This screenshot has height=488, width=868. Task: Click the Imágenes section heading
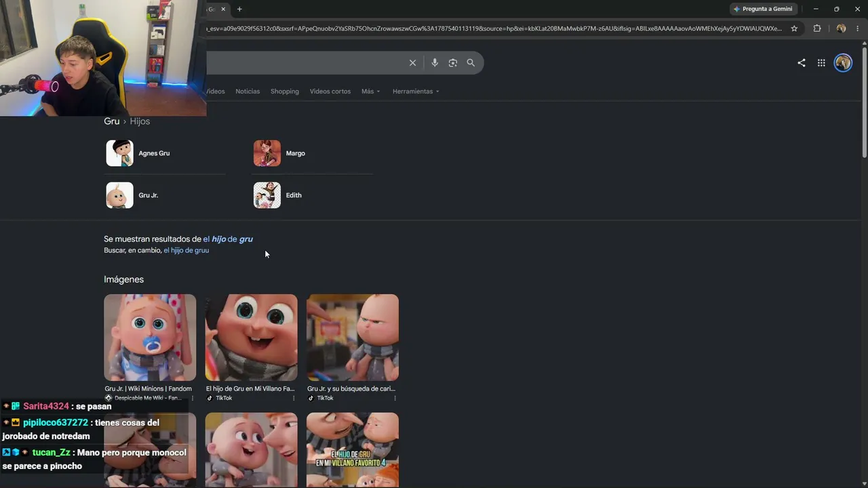pyautogui.click(x=123, y=279)
